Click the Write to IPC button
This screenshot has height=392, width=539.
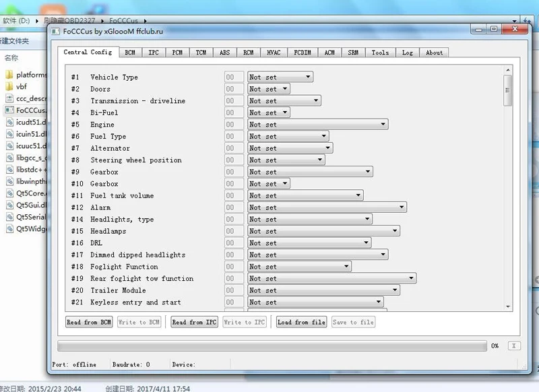[x=245, y=322]
